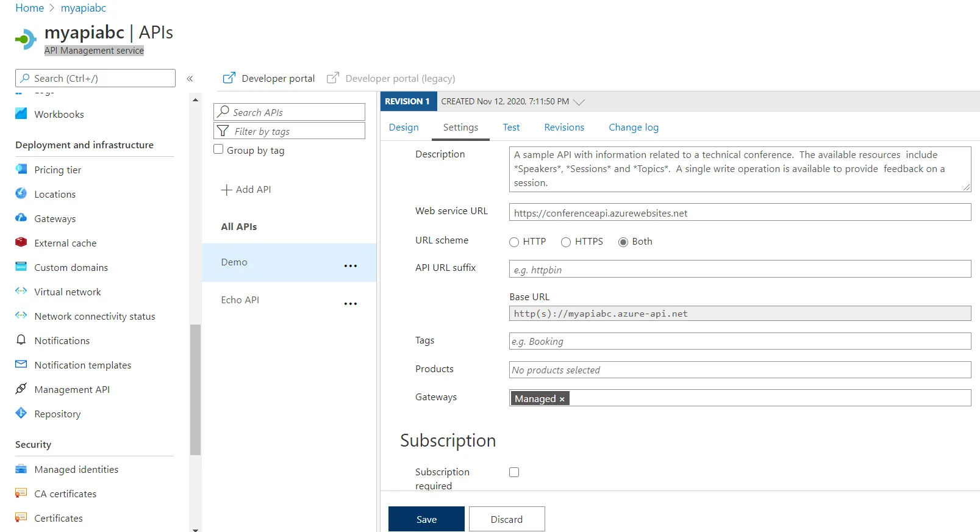Click the Workbooks icon in sidebar
Viewport: 980px width, 532px height.
[x=21, y=113]
